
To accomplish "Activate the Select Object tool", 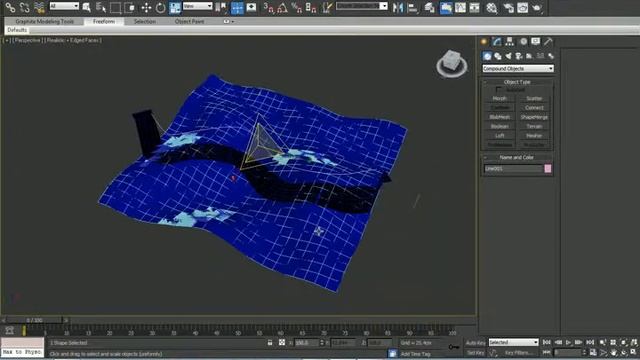I will click(x=87, y=7).
